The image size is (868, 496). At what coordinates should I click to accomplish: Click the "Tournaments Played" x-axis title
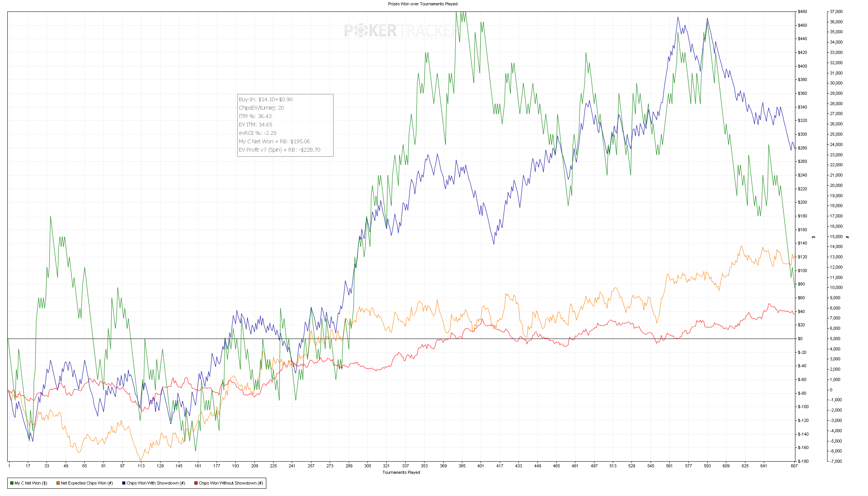[x=401, y=472]
